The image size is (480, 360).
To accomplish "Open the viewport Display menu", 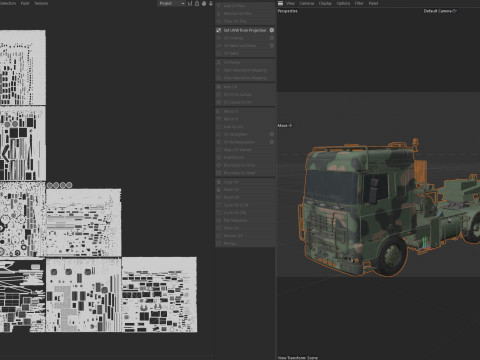I will coord(325,3).
